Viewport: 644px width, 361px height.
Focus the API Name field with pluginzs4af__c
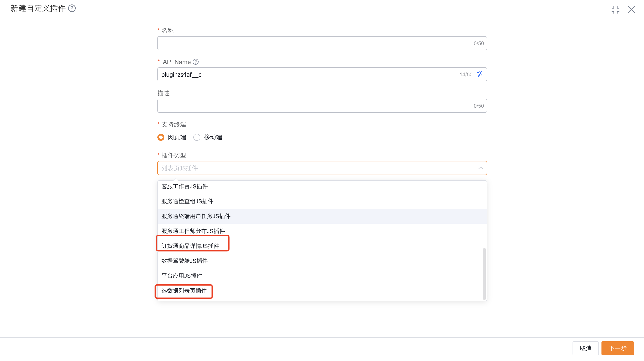(x=322, y=75)
